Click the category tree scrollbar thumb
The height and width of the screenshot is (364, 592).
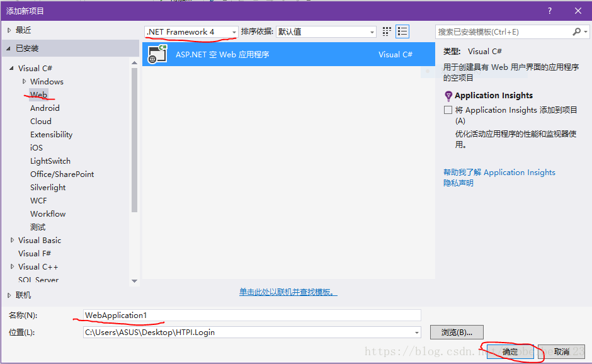pos(134,140)
